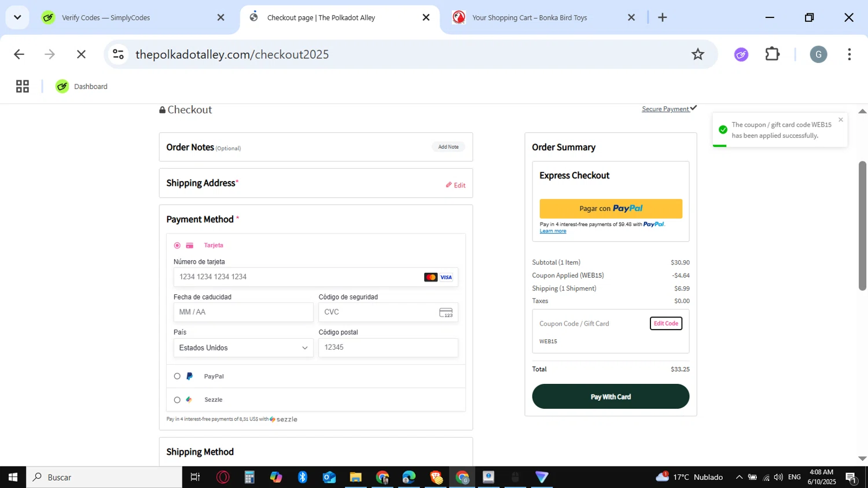868x488 pixels.
Task: Open the Dashboard bookmark
Action: [82, 86]
